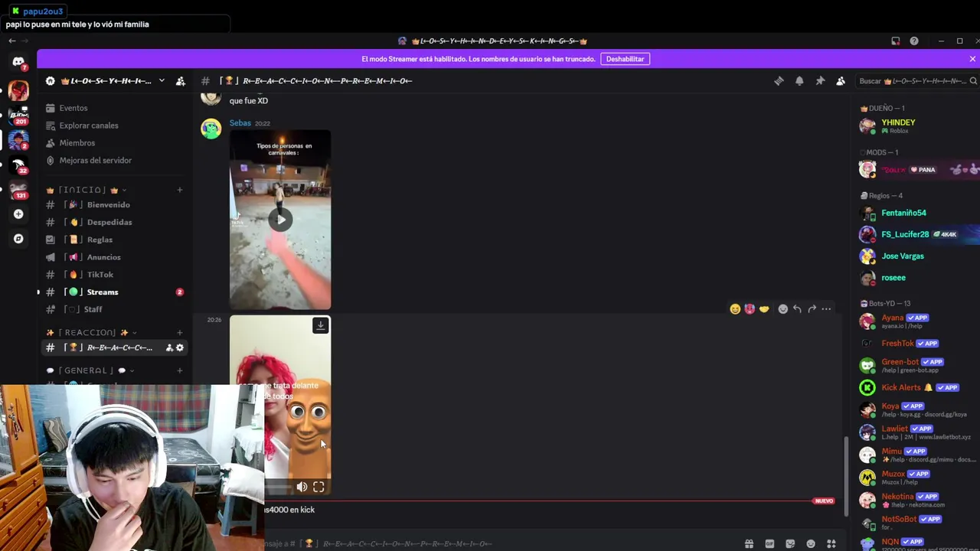Collapse INICIO category

point(86,190)
